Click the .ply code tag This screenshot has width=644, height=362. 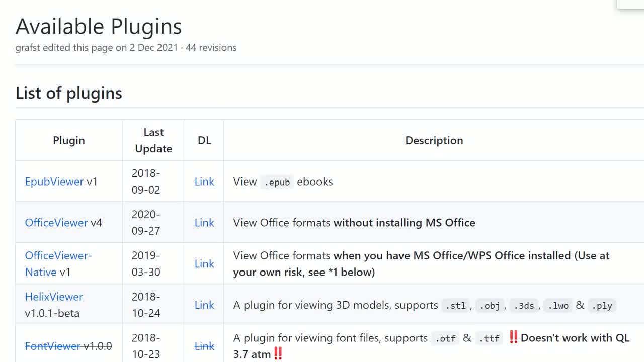[602, 306]
